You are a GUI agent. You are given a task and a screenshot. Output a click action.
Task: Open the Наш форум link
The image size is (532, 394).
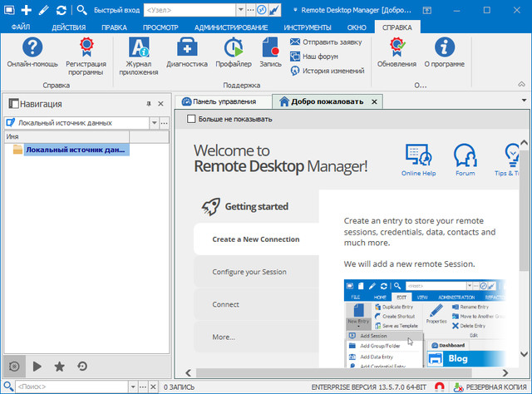point(319,57)
